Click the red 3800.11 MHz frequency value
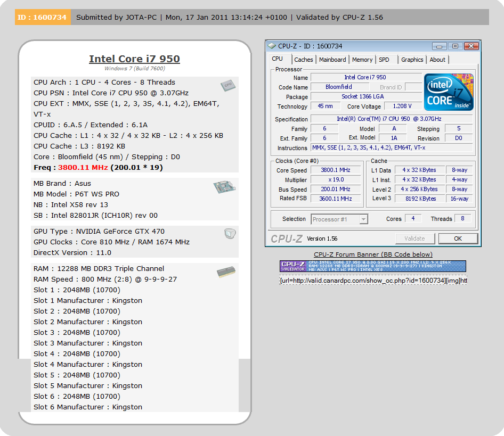Image resolution: width=504 pixels, height=436 pixels. [x=83, y=167]
